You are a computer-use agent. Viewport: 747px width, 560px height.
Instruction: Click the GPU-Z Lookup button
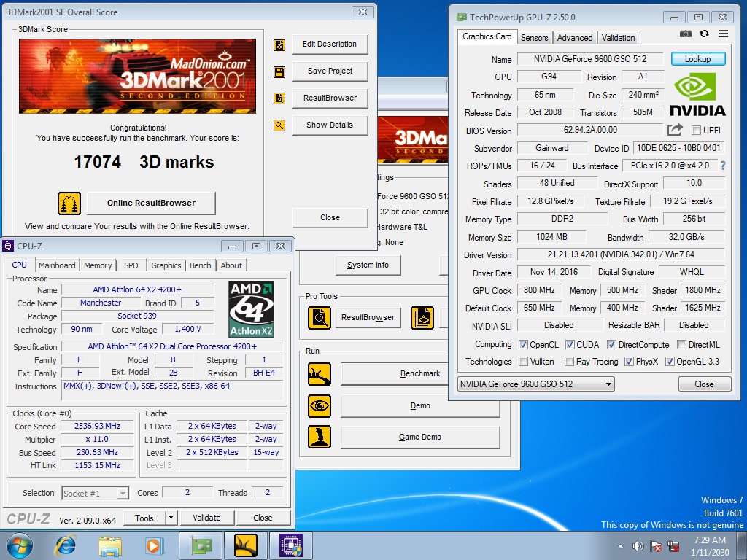pos(698,59)
